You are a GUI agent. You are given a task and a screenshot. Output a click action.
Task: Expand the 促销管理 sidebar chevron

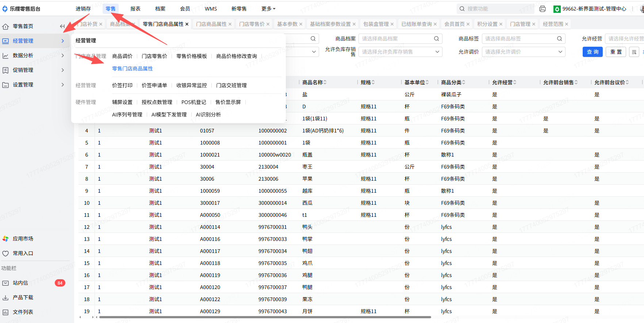[x=63, y=70]
